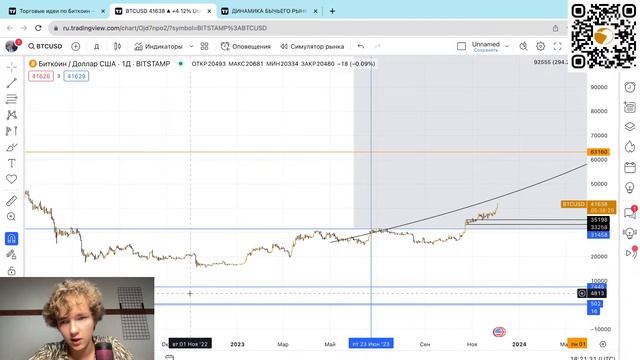Open the news feed panel
The width and height of the screenshot is (640, 360).
pos(630,107)
